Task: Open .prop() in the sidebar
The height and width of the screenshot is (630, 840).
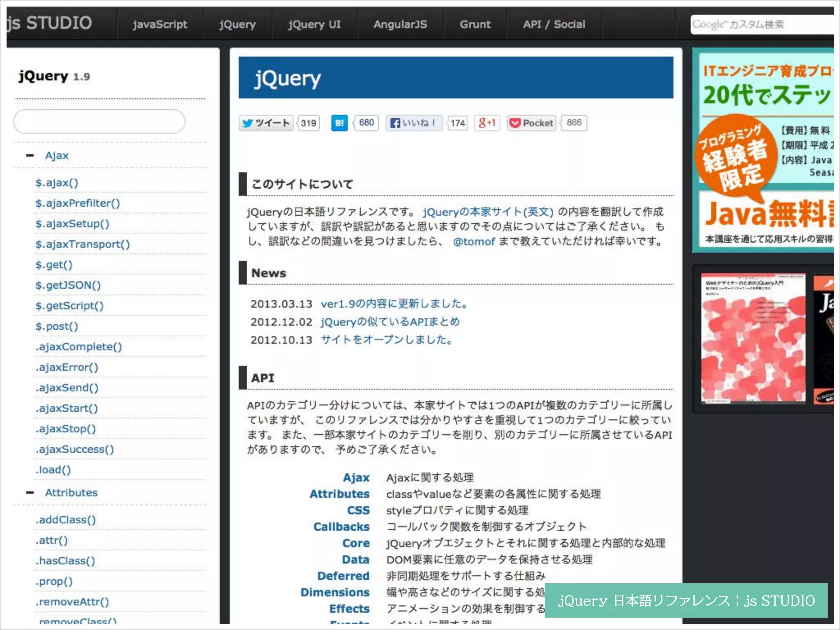Action: 54,582
